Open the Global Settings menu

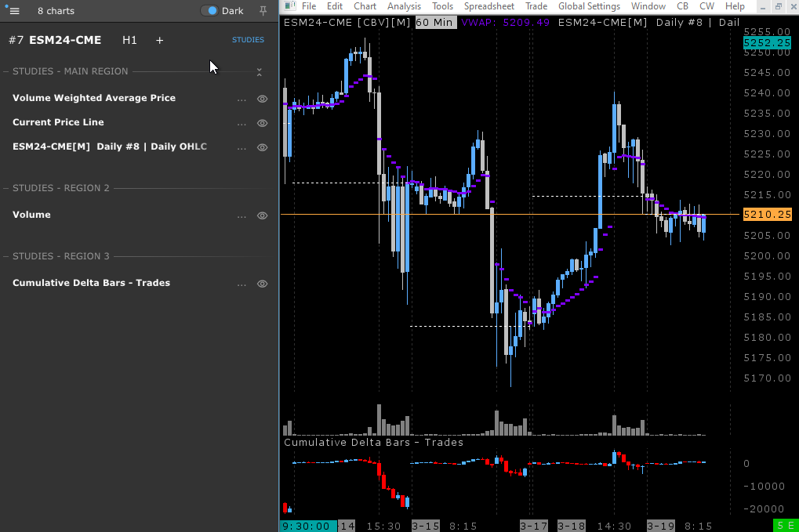[589, 6]
